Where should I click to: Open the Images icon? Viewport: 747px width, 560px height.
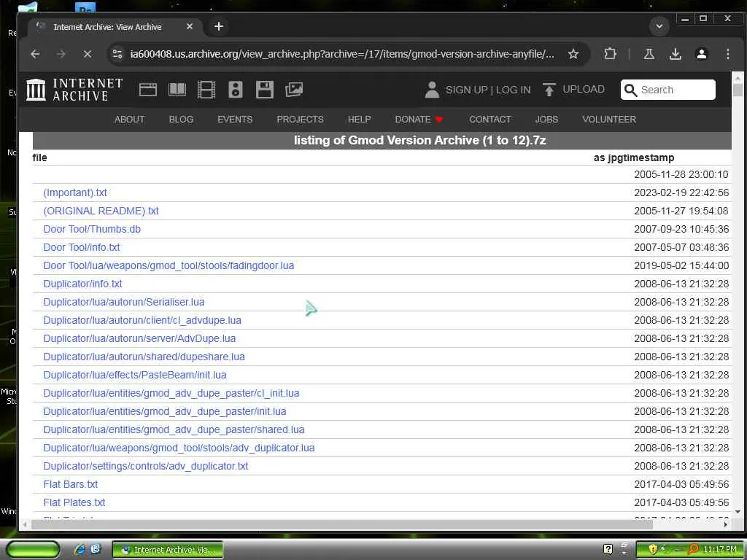(294, 90)
